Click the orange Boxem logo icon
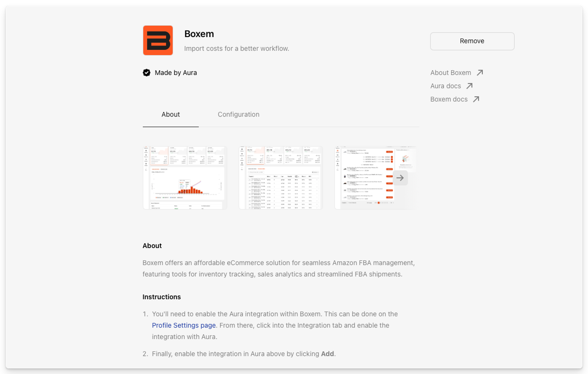Screen dimensions: 588x374 (158, 40)
